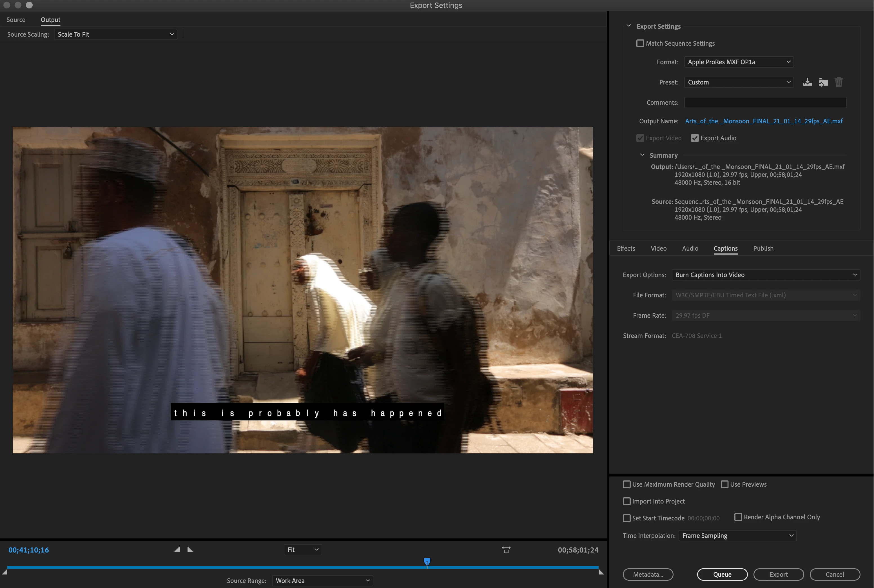Image resolution: width=874 pixels, height=588 pixels.
Task: Click the aspect ratio correction icon
Action: (x=506, y=550)
